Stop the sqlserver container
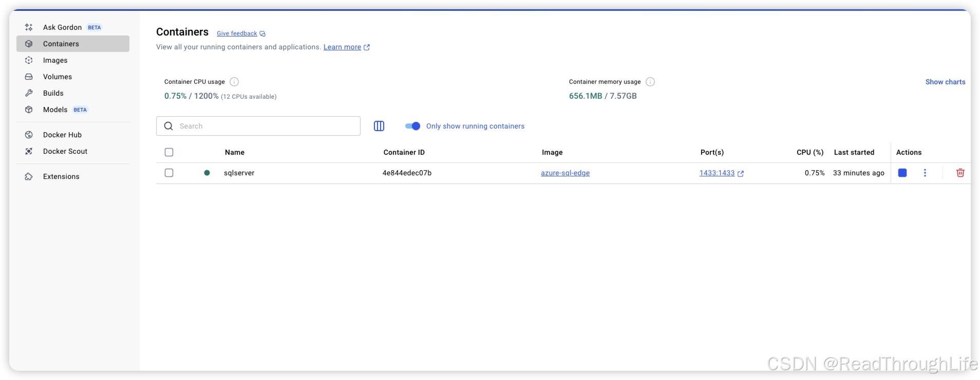 (902, 173)
